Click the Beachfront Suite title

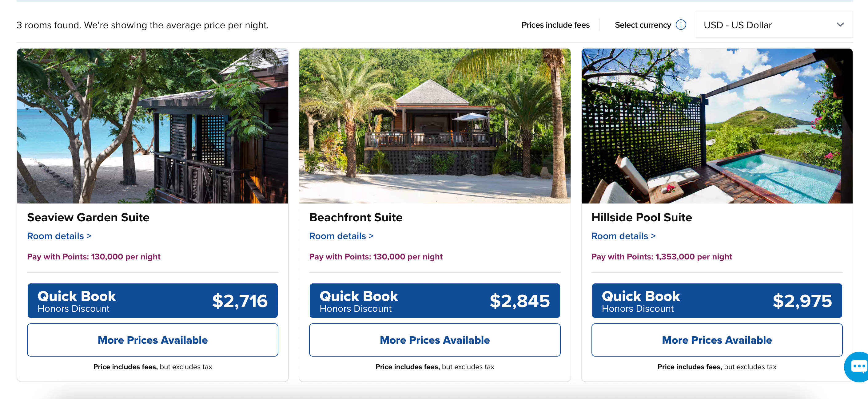(x=356, y=218)
